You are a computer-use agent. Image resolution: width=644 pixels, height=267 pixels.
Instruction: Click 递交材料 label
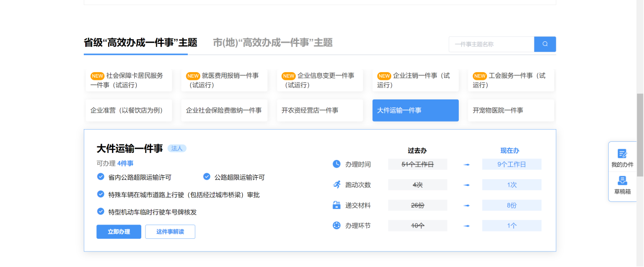358,205
